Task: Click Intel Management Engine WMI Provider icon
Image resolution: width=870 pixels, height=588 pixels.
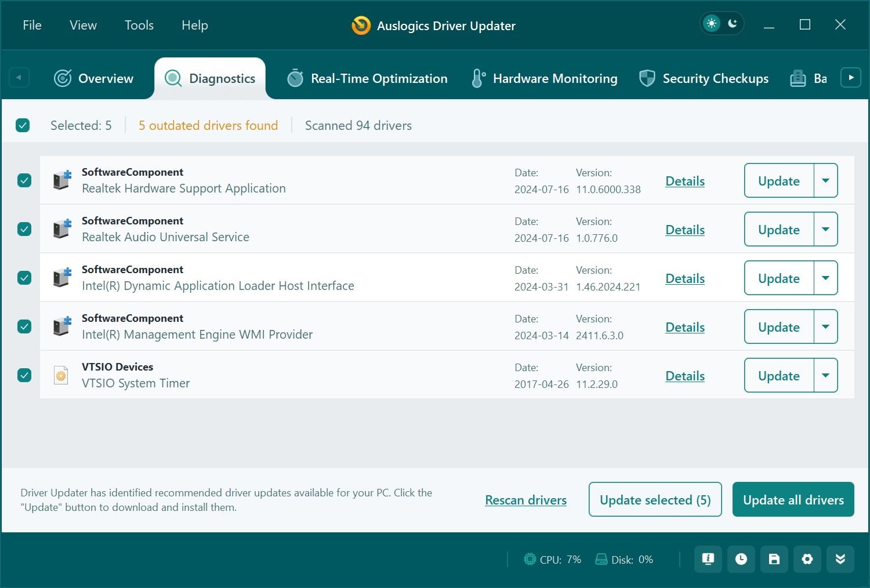Action: click(x=61, y=326)
